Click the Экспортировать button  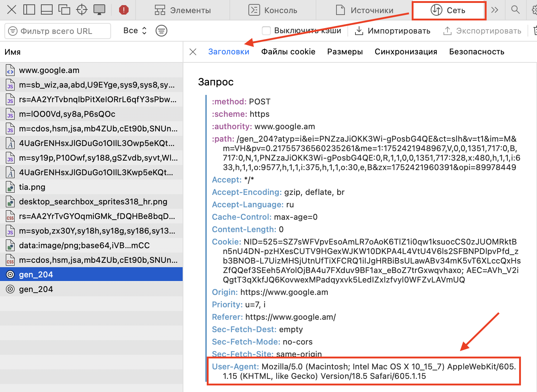(482, 31)
